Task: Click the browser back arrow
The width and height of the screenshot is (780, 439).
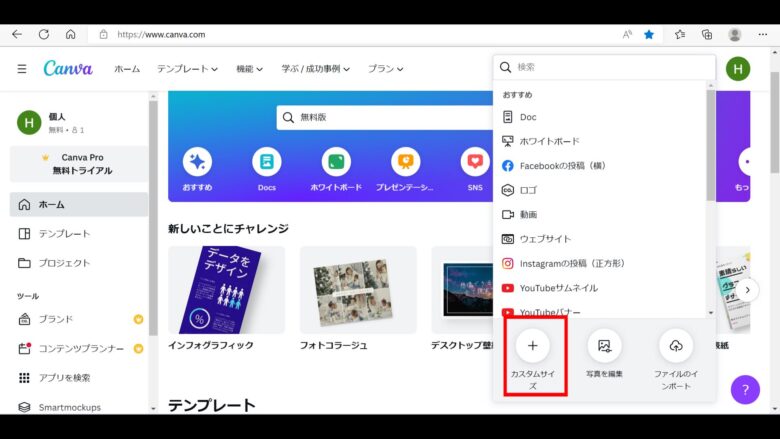Action: coord(17,34)
